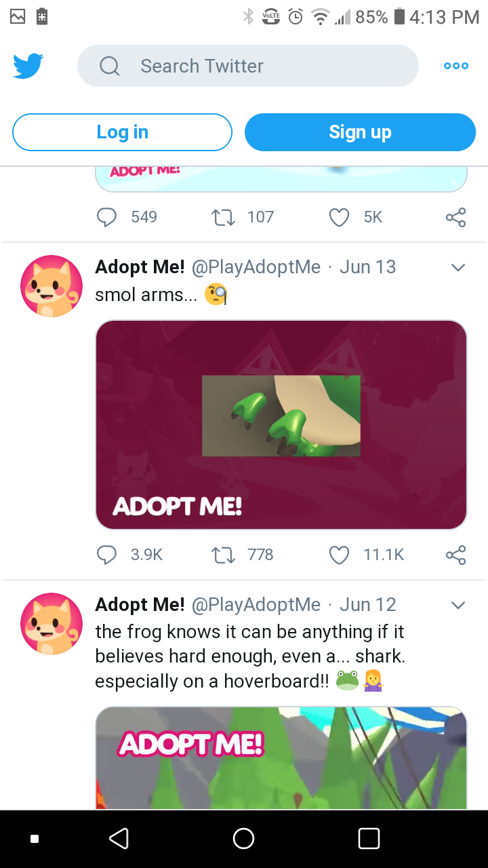The image size is (488, 868).
Task: Reply to the tweet with 549 comments
Action: point(107,217)
